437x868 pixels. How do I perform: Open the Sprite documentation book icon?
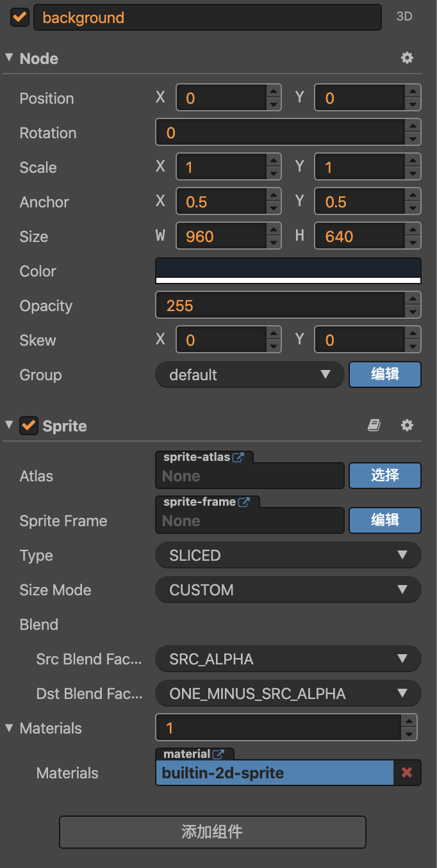[374, 426]
